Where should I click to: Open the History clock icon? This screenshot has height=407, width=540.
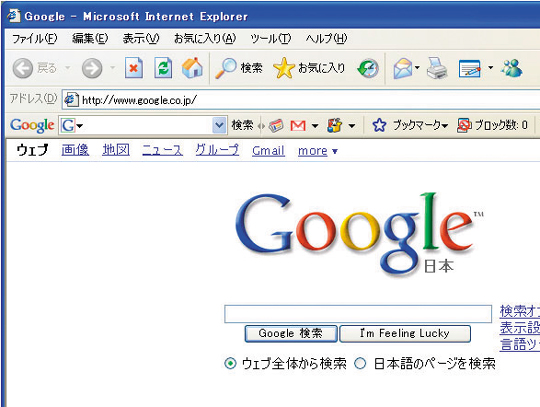pos(368,68)
